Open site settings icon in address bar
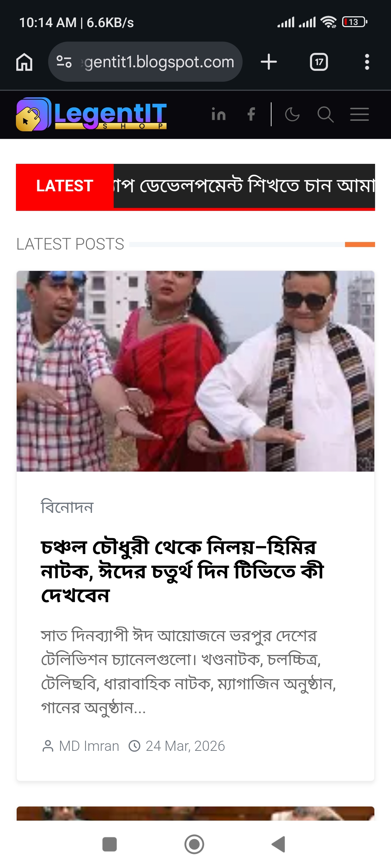391x868 pixels. [64, 62]
